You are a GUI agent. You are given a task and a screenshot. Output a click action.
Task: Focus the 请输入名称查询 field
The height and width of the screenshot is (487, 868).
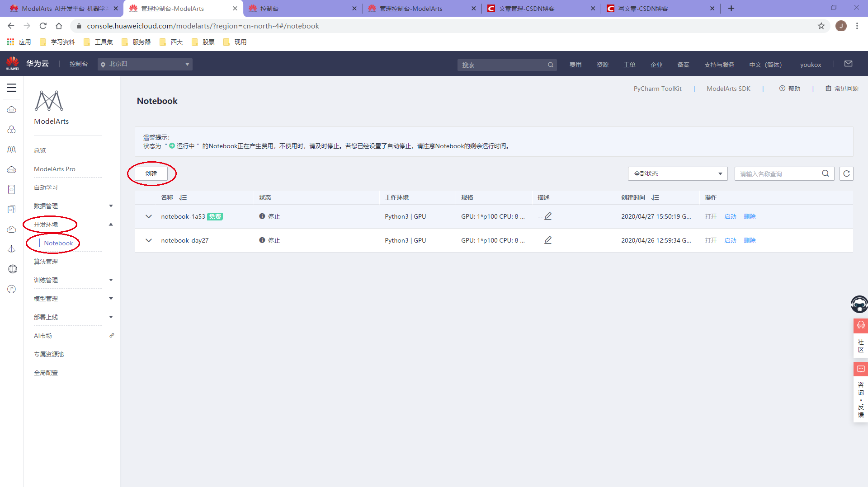tap(778, 173)
